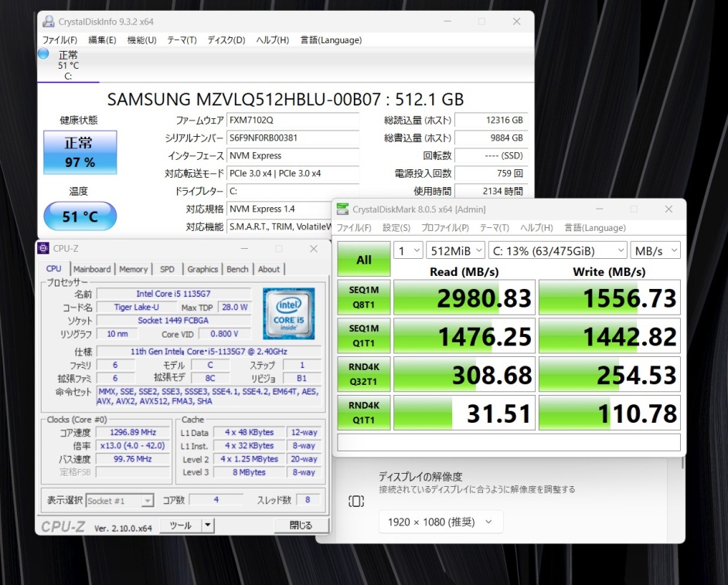Image resolution: width=728 pixels, height=585 pixels.
Task: Click the 正常 97% health status button
Action: click(x=80, y=152)
